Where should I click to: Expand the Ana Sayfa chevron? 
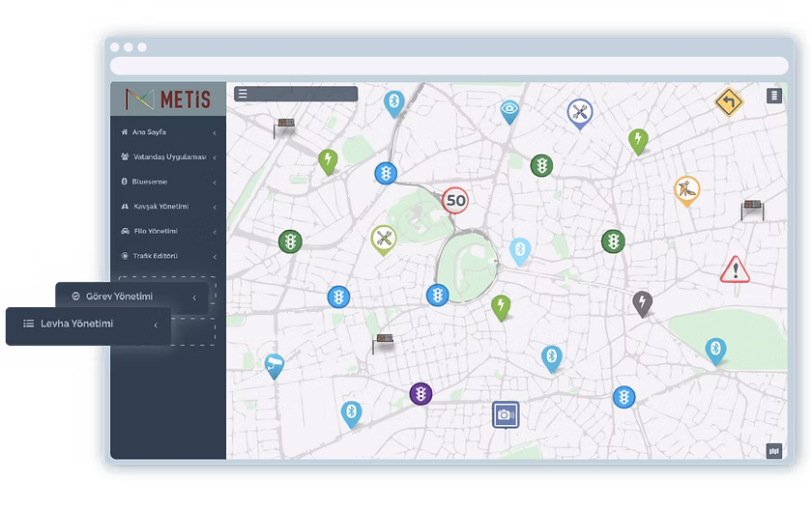coord(215,132)
